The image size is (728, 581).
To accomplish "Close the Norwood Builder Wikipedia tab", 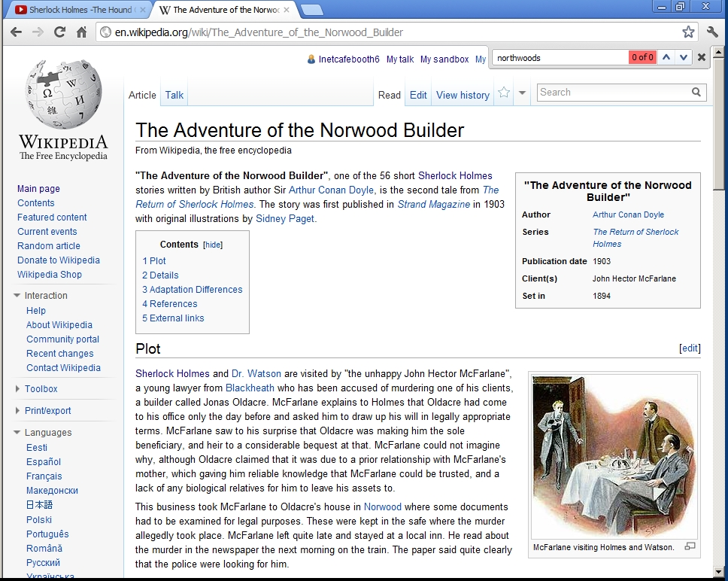I will pyautogui.click(x=287, y=9).
